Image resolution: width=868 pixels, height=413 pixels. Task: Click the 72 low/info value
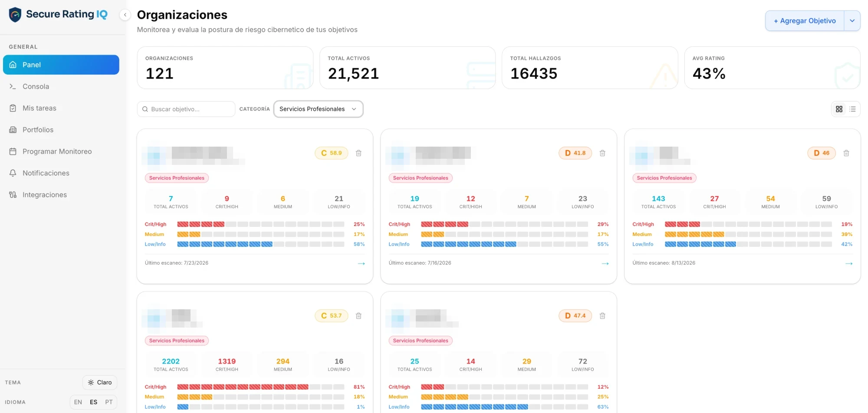(583, 361)
